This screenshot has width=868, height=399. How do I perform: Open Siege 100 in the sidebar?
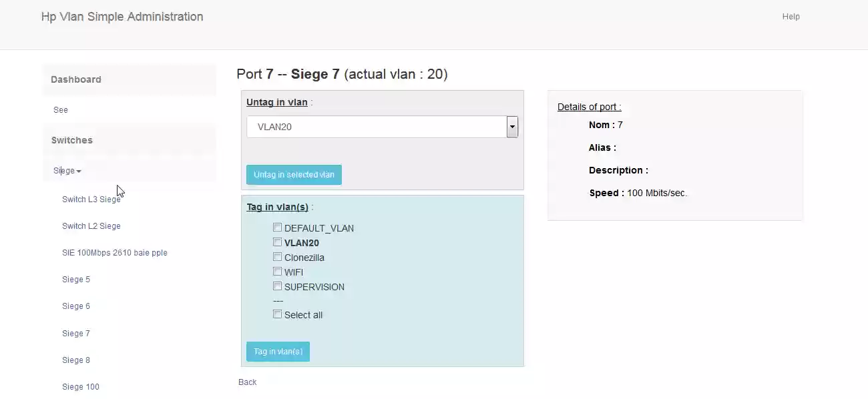pos(81,387)
